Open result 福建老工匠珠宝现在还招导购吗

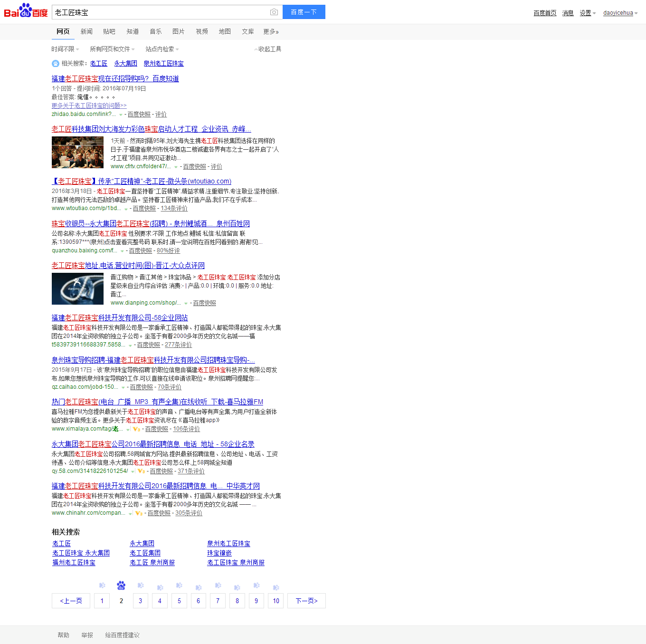click(x=115, y=79)
